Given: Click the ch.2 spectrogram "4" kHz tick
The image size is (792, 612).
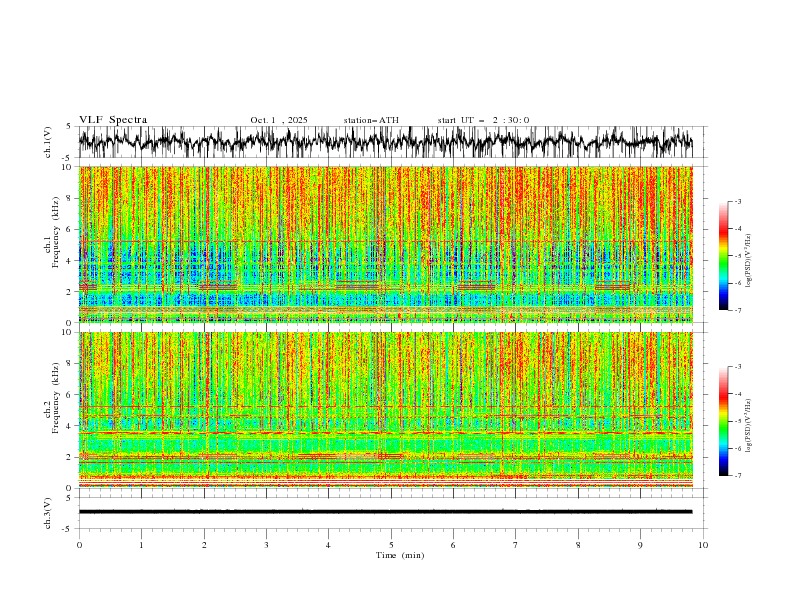Looking at the screenshot, I should tap(70, 426).
